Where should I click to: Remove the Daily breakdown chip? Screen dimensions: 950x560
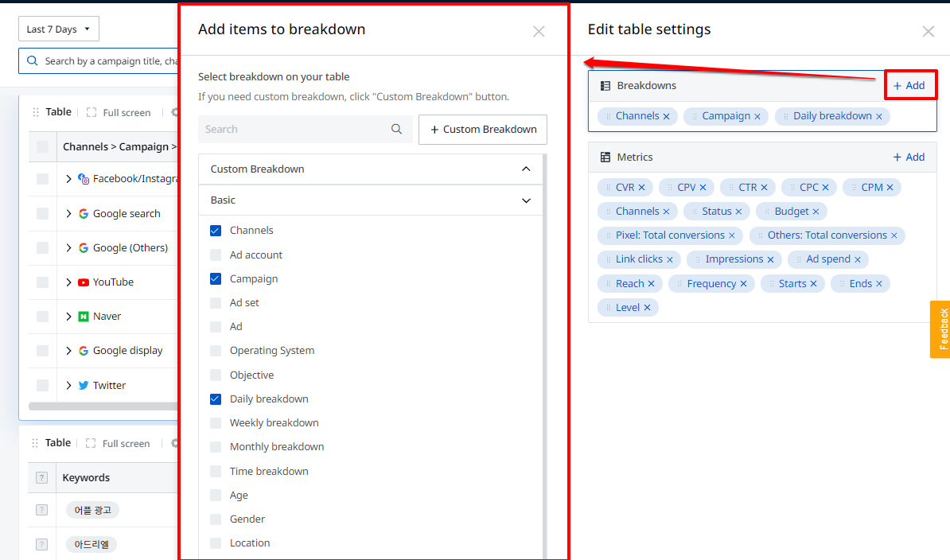coord(879,116)
